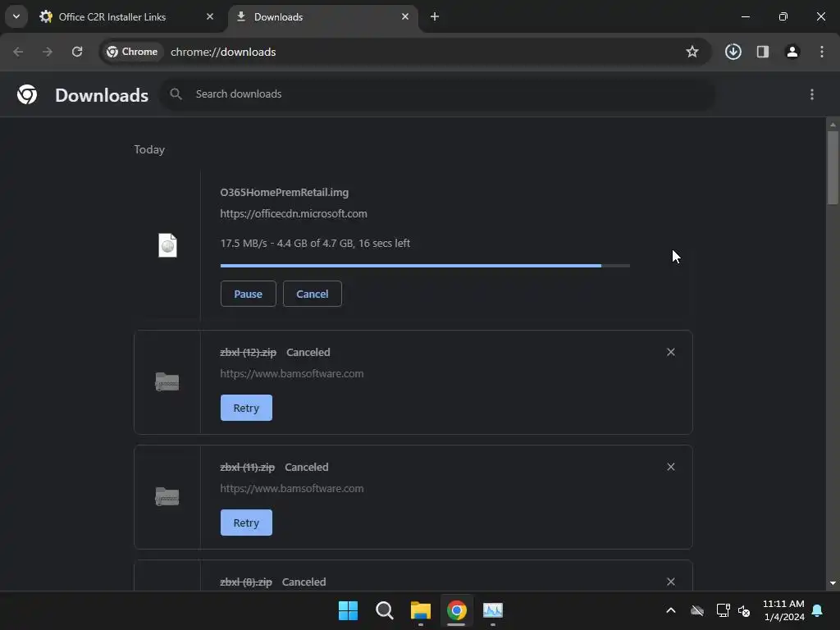
Task: Open the Windows Start menu
Action: (x=348, y=610)
